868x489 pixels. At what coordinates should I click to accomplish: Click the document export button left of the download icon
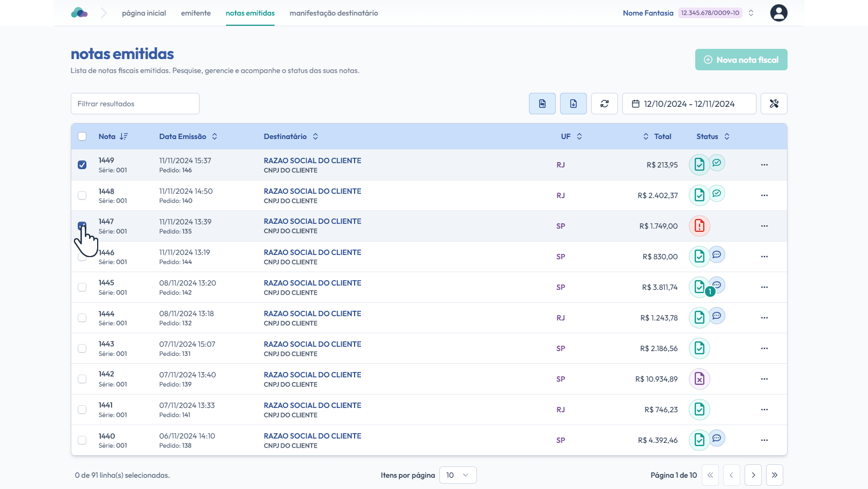click(542, 104)
